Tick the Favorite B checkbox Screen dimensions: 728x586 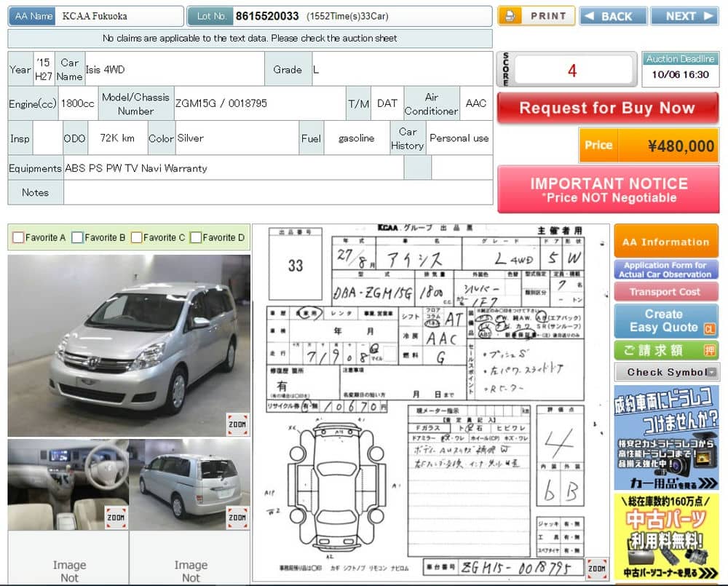coord(77,237)
